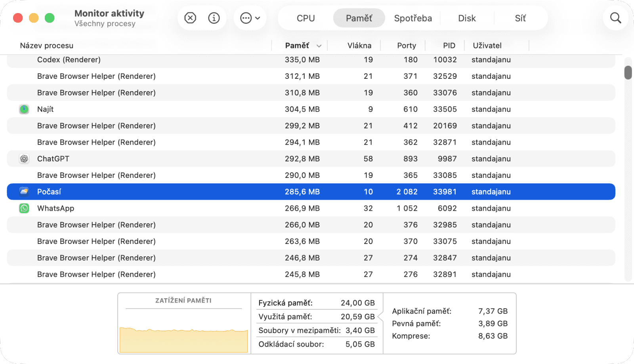The image size is (634, 364).
Task: Click the WhatsApp app icon
Action: click(24, 208)
